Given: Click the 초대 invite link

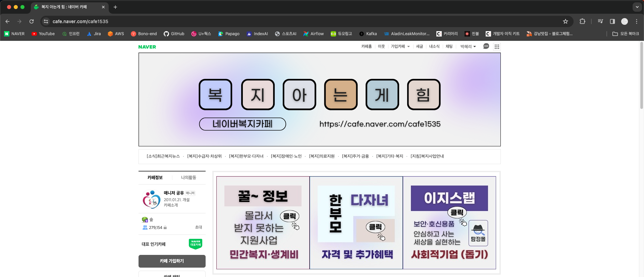Looking at the screenshot, I should coord(199,227).
